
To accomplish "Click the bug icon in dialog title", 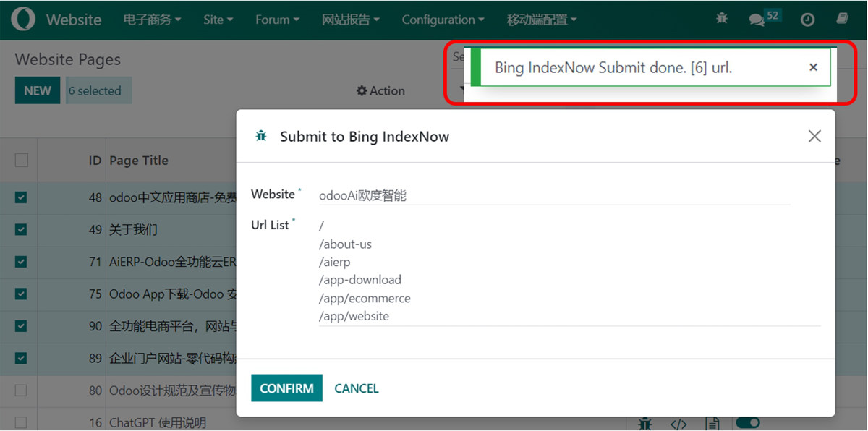I will point(261,136).
